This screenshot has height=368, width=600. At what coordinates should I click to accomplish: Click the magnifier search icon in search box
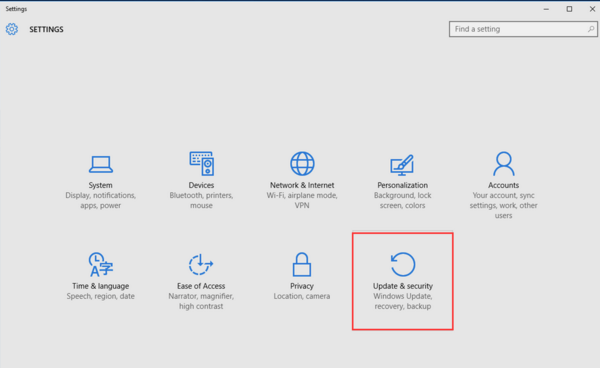591,29
